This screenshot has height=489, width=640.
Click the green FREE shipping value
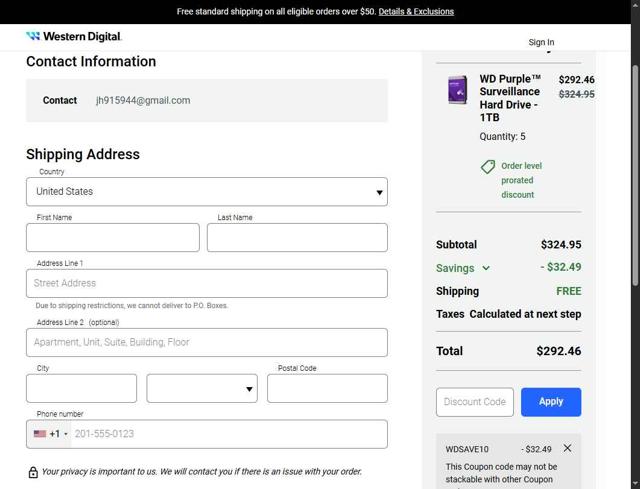pyautogui.click(x=569, y=291)
